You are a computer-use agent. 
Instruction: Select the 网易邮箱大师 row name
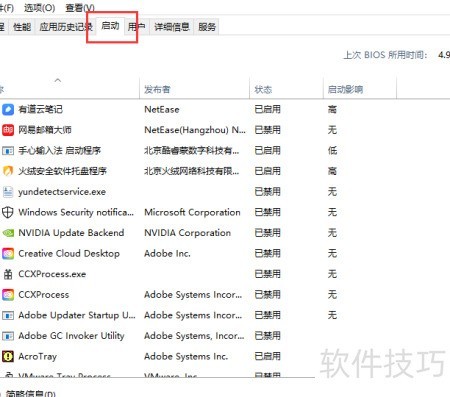(45, 130)
